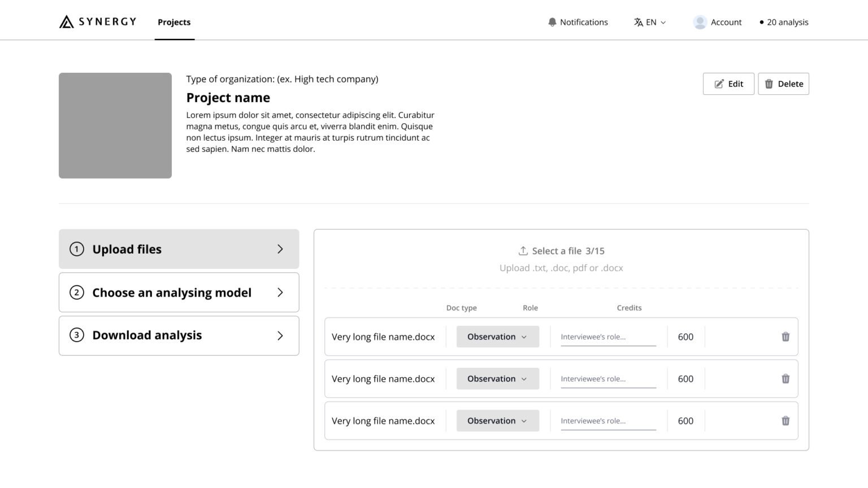Click the trash icon on the Delete button
The width and height of the screenshot is (868, 488).
pos(769,84)
